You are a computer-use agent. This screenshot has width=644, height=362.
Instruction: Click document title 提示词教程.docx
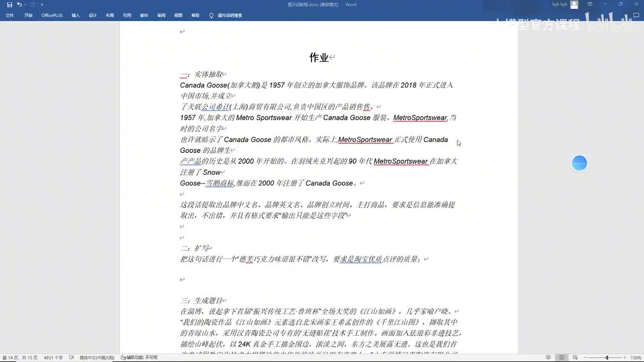(304, 5)
